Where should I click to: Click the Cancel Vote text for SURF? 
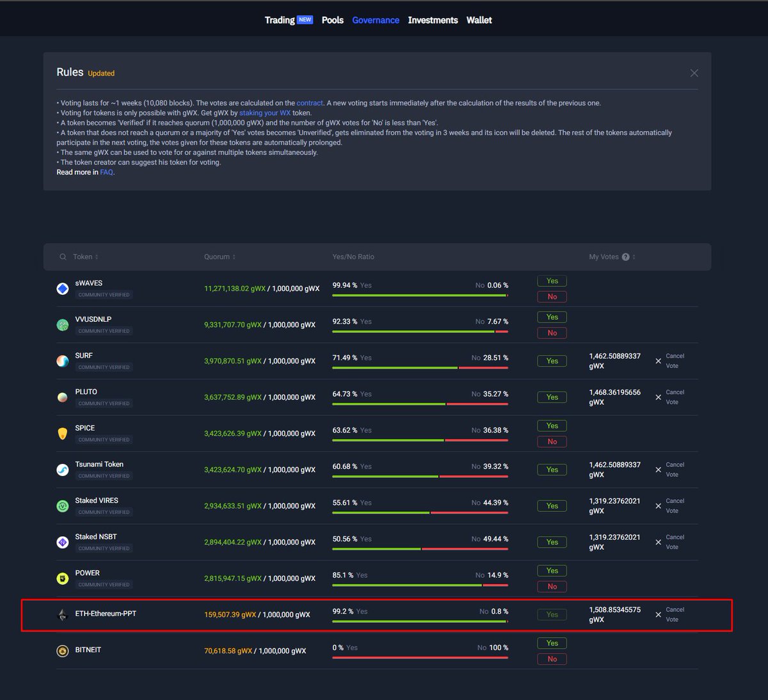coord(675,361)
